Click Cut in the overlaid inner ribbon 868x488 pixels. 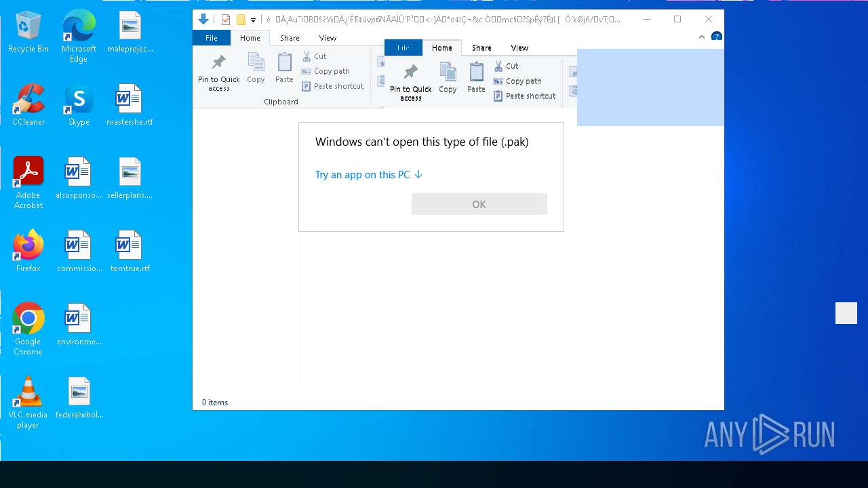pyautogui.click(x=507, y=66)
